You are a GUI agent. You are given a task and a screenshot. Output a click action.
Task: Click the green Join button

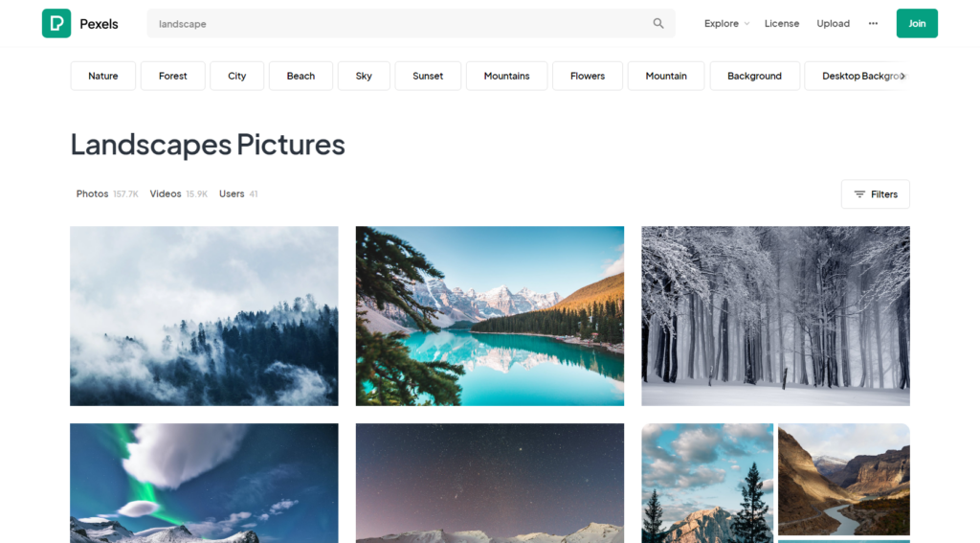coord(917,23)
